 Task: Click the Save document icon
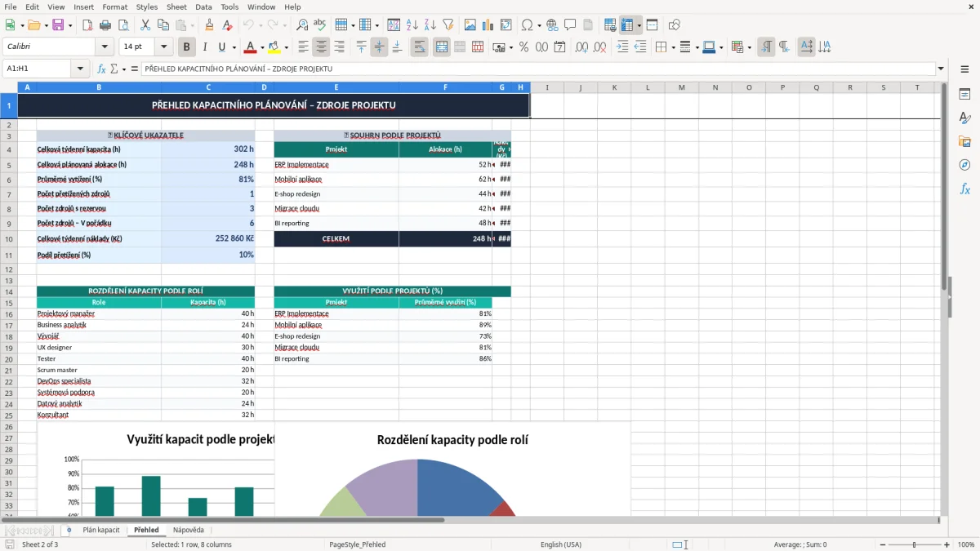57,25
